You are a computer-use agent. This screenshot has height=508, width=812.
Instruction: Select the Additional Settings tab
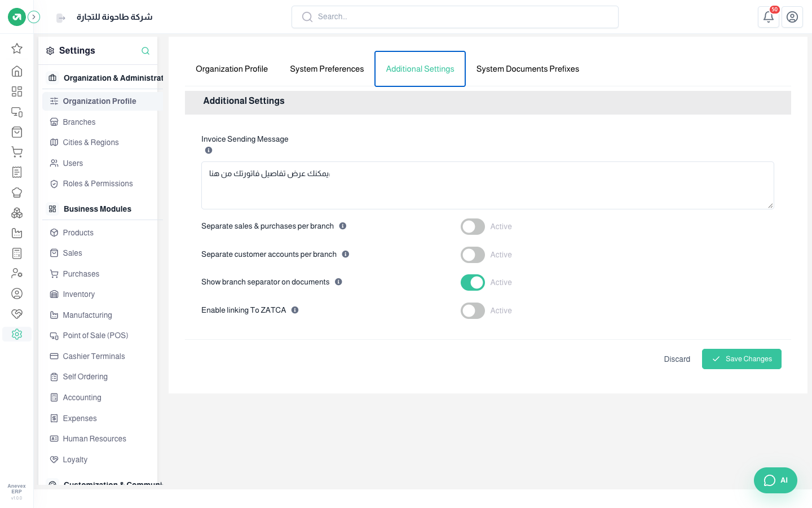point(420,69)
